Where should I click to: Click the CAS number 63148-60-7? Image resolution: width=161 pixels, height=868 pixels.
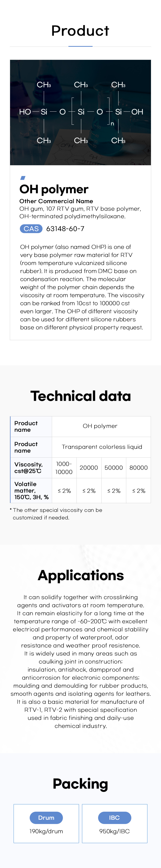click(65, 229)
